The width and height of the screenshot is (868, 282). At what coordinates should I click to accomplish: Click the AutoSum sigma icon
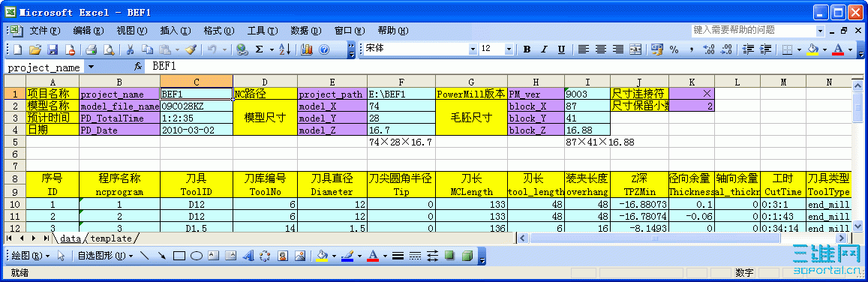click(259, 49)
